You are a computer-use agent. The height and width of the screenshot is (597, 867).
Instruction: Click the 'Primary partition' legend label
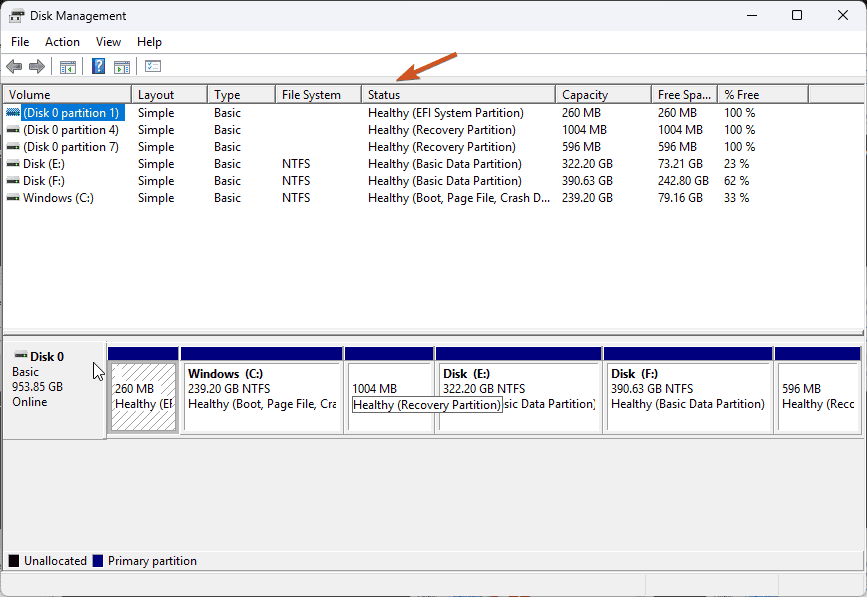152,561
